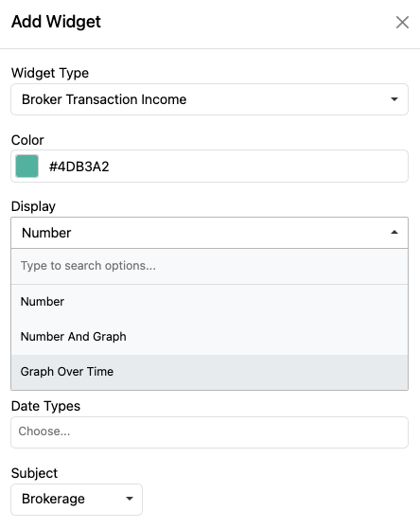Screen dimensions: 420x528
Task: Choose Number And Graph option
Action: (209, 337)
